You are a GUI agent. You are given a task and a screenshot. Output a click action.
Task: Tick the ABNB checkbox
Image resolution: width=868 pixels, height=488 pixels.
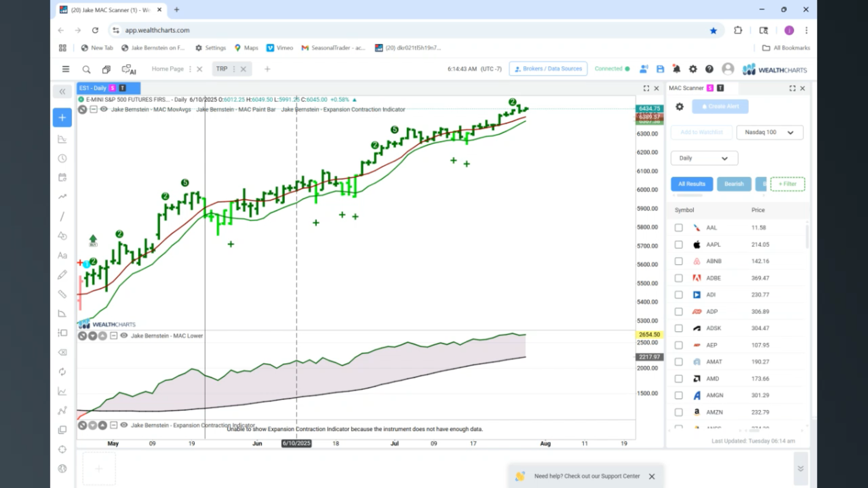tap(679, 261)
